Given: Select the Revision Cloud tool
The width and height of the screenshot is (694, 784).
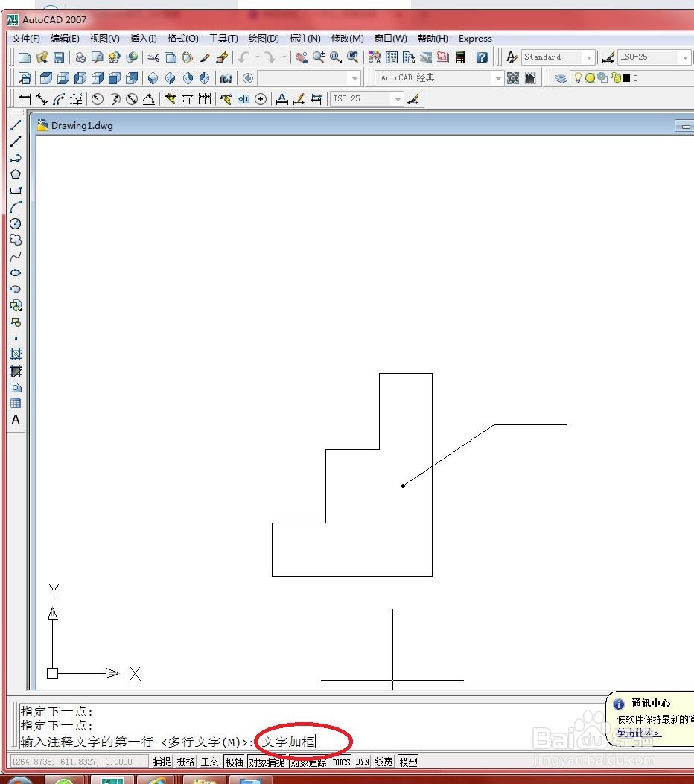Looking at the screenshot, I should 16,240.
